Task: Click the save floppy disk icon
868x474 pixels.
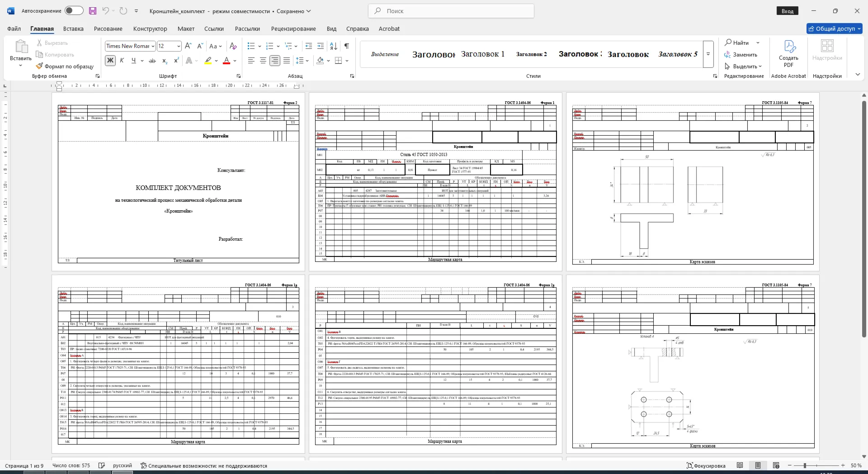Action: click(x=92, y=11)
